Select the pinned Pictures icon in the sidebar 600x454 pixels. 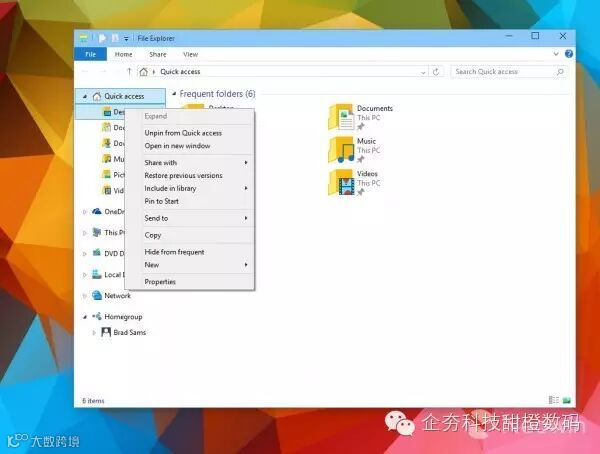coord(107,175)
